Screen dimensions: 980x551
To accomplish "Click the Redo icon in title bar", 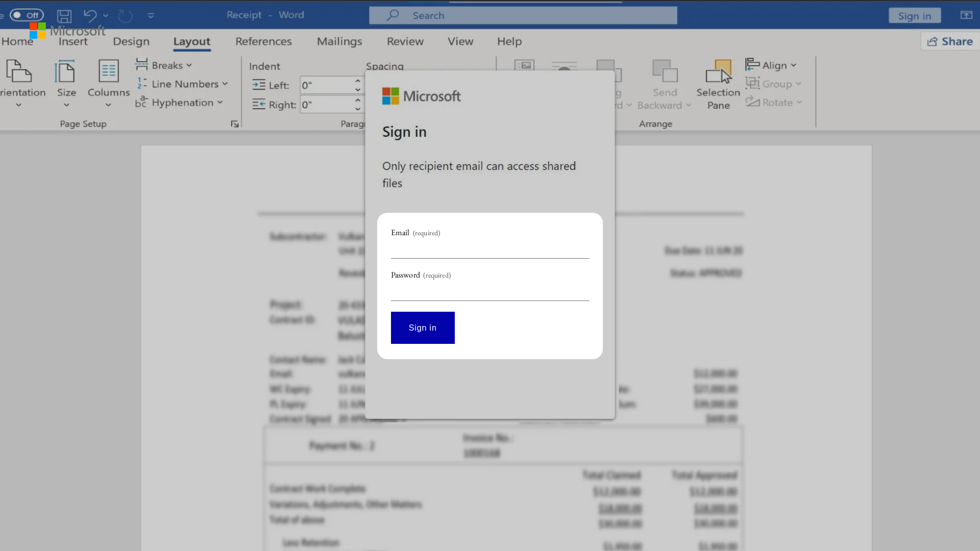I will pos(125,16).
